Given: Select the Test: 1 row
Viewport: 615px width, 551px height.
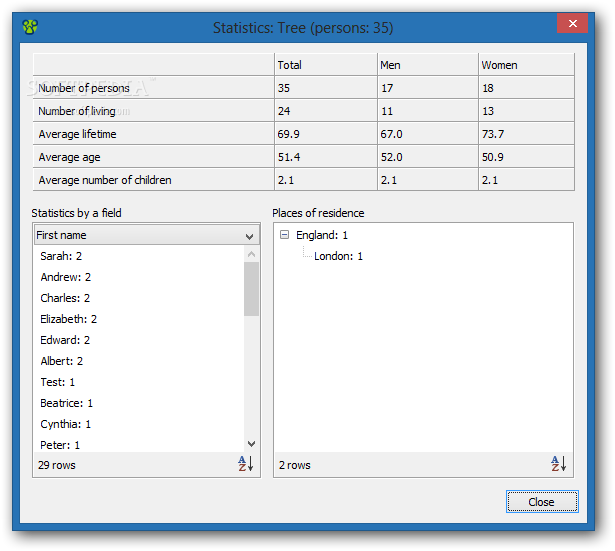Looking at the screenshot, I should pyautogui.click(x=139, y=382).
